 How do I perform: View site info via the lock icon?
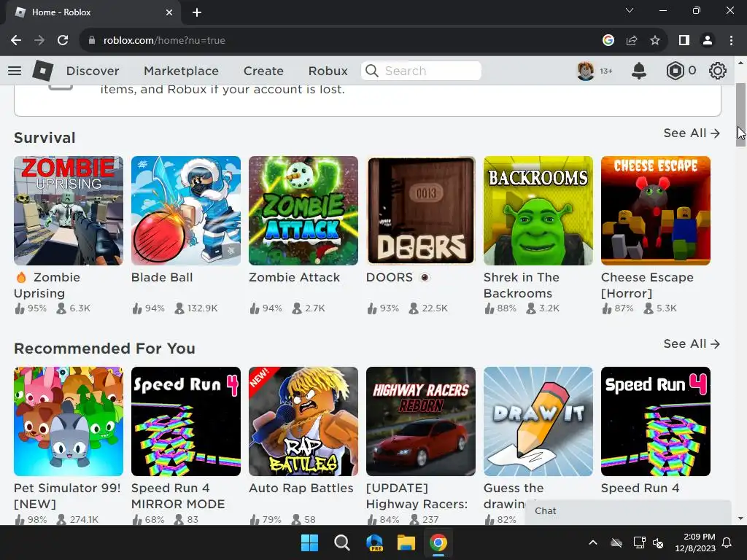click(92, 41)
